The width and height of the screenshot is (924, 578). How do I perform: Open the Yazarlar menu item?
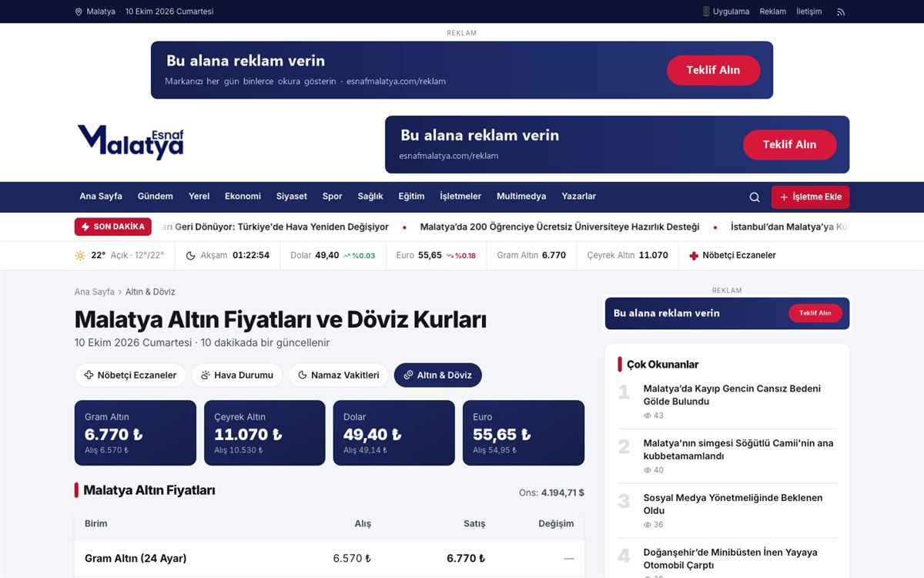coord(579,197)
